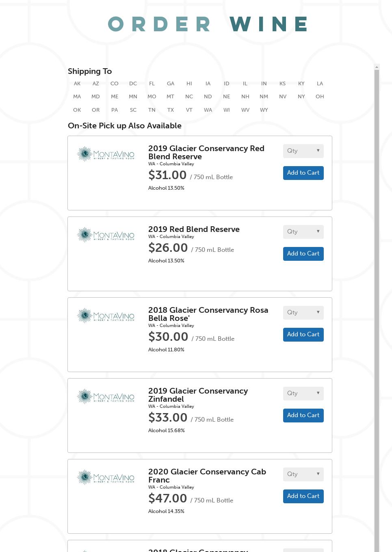The image size is (392, 552).
Task: Open Qty dropdown for 2020 Cab Franc
Action: click(x=303, y=474)
